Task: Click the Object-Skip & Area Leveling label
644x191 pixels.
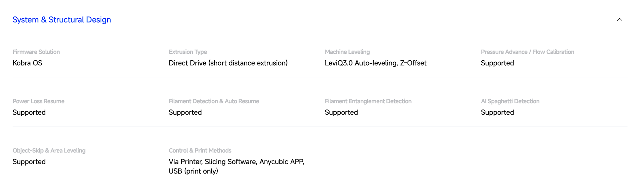Action: (49, 150)
